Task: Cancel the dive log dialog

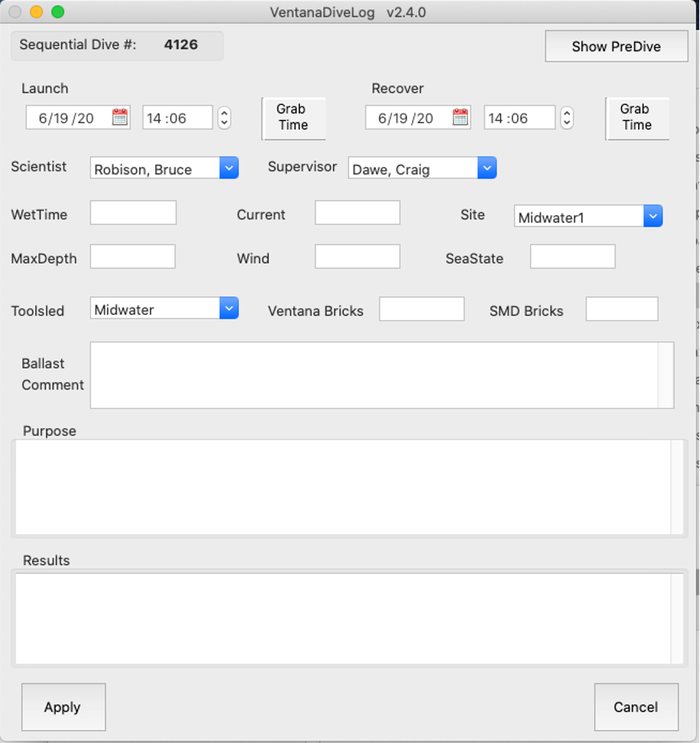Action: (x=636, y=707)
